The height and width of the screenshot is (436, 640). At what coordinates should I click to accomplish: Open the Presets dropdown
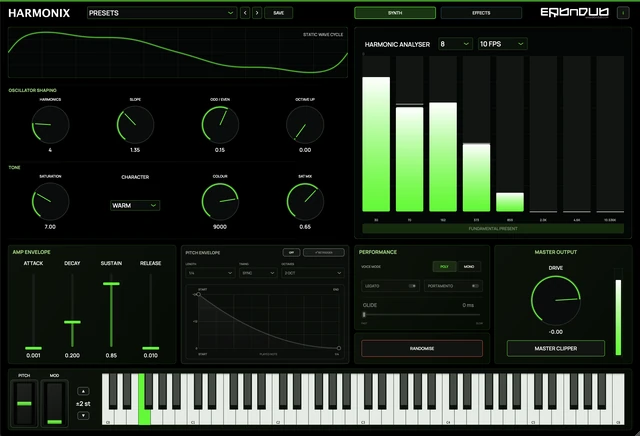point(162,13)
